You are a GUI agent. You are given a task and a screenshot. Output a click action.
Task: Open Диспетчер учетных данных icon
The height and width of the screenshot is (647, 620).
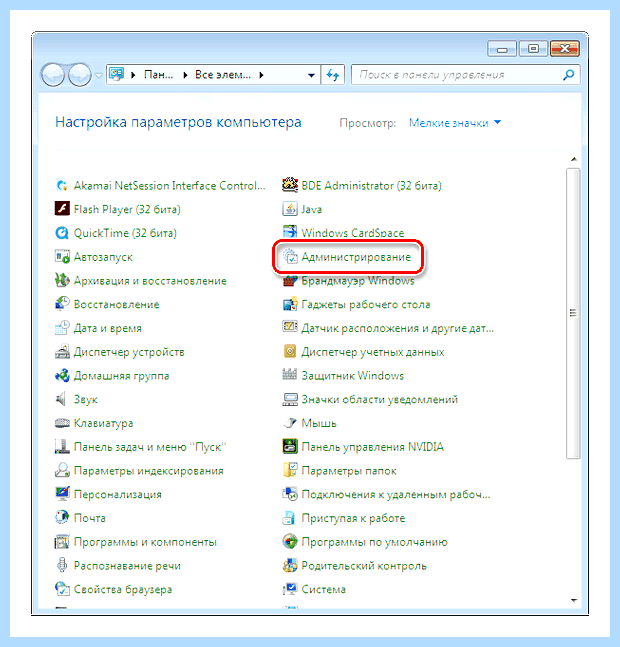[x=290, y=352]
